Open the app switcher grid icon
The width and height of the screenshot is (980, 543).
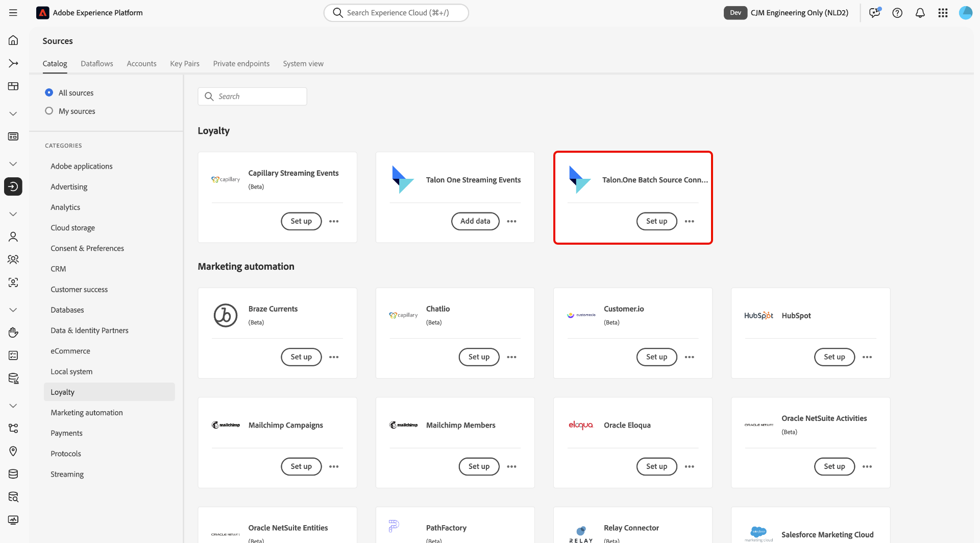pyautogui.click(x=943, y=13)
